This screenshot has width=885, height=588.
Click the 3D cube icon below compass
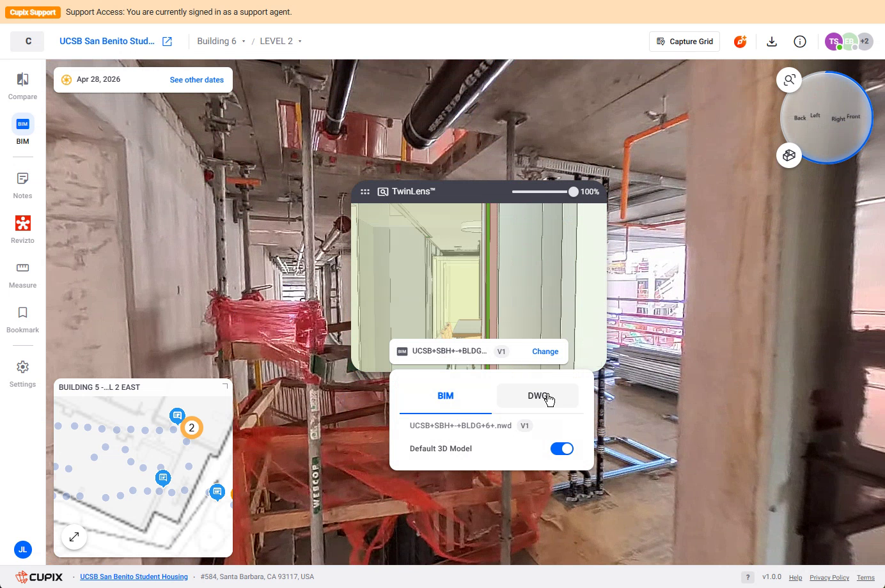click(789, 155)
